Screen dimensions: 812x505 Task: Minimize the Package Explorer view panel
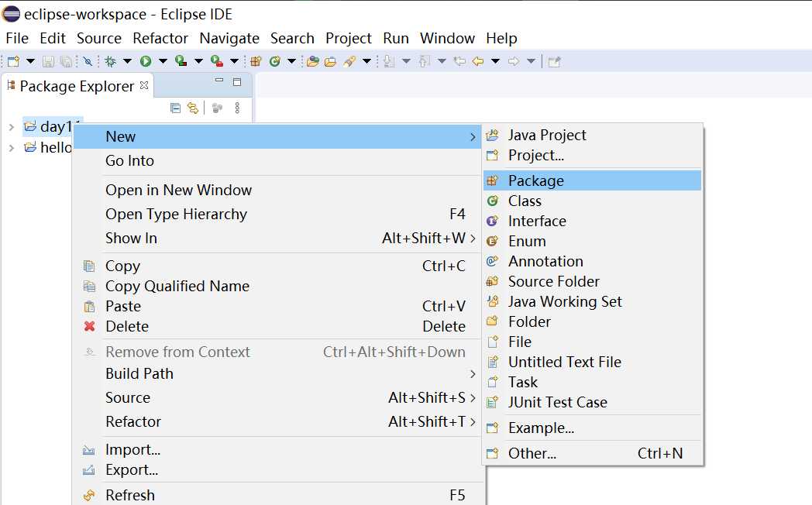click(220, 81)
